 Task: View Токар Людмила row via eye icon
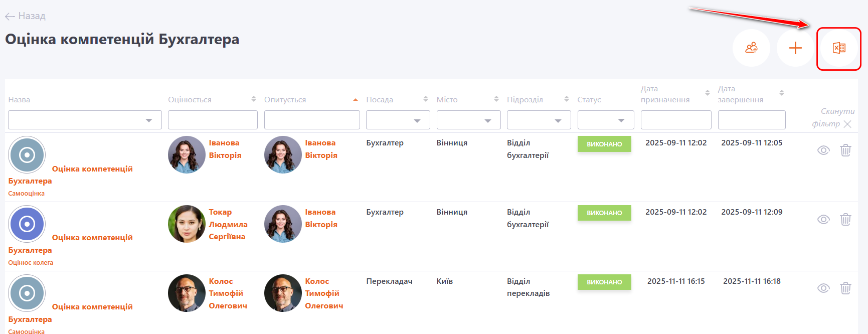(823, 220)
